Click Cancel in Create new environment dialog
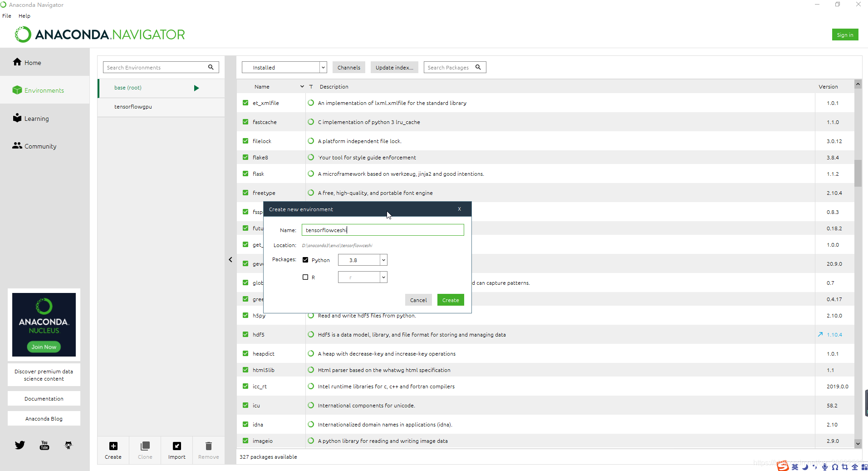 pos(418,300)
